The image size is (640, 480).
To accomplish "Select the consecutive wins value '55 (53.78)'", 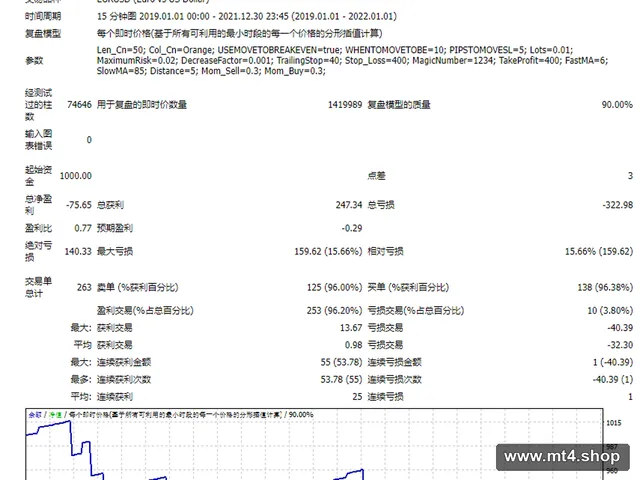I will point(341,362).
